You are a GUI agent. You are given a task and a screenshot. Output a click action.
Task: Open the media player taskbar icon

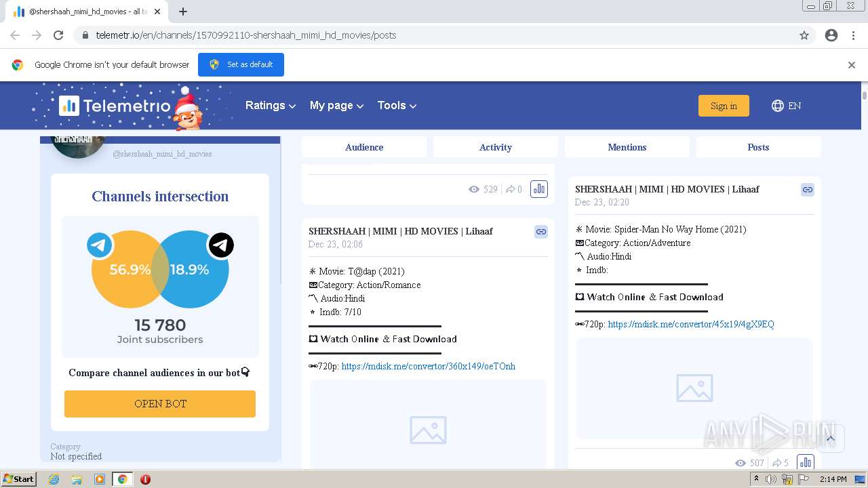click(x=100, y=479)
